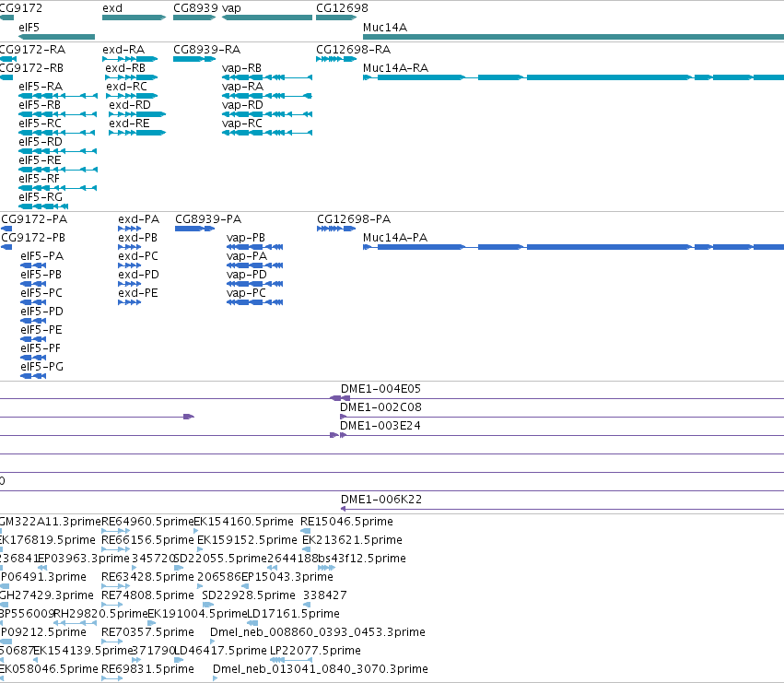Click the RE69831.5prime EST label
Image resolution: width=784 pixels, height=683 pixels.
coord(147,669)
